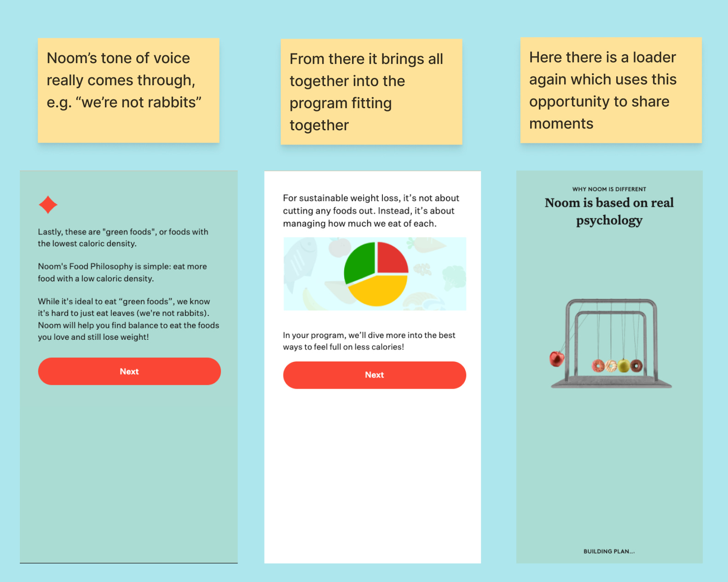Click the Newton's cradle illustration frame
Image resolution: width=728 pixels, height=582 pixels.
coord(611,343)
